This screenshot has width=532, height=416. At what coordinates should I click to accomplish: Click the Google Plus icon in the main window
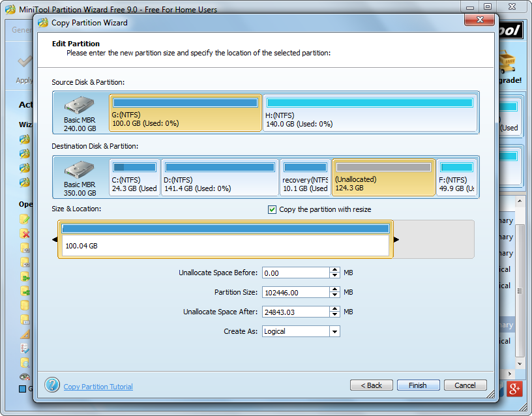[x=514, y=389]
